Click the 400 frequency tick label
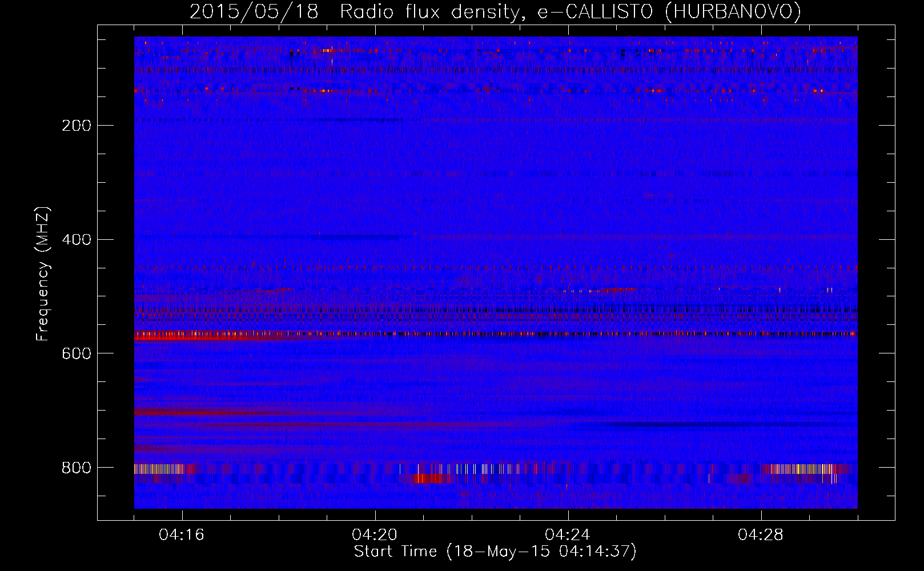Screen dimensions: 924x571 tap(76, 239)
